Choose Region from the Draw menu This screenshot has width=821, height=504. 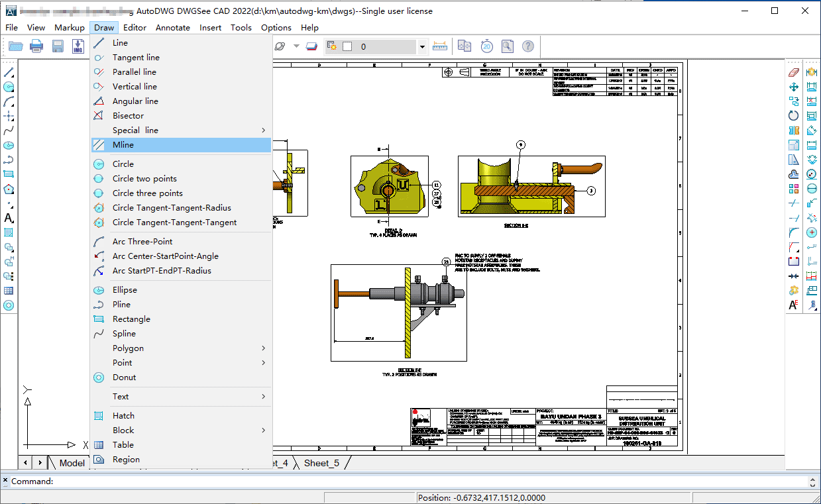(181, 460)
